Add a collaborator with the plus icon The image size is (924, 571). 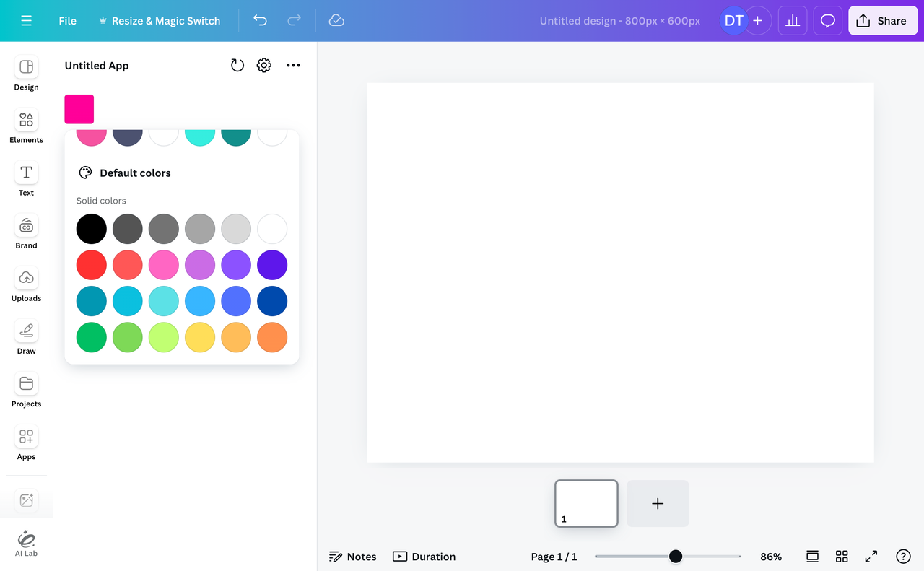click(757, 21)
